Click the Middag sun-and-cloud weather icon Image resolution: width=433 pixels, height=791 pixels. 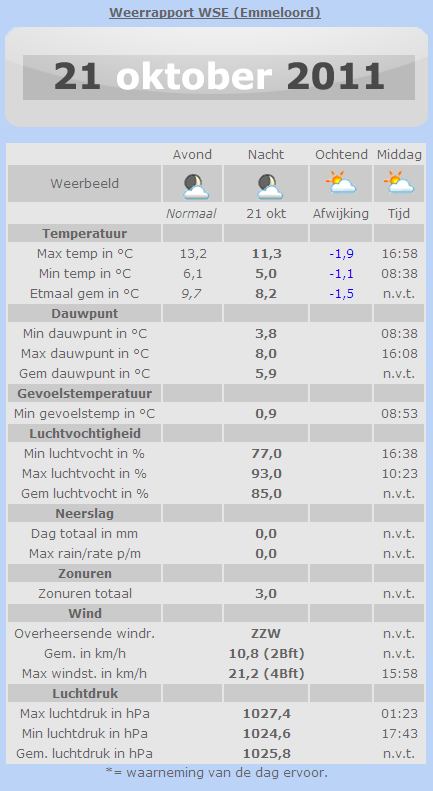(399, 183)
